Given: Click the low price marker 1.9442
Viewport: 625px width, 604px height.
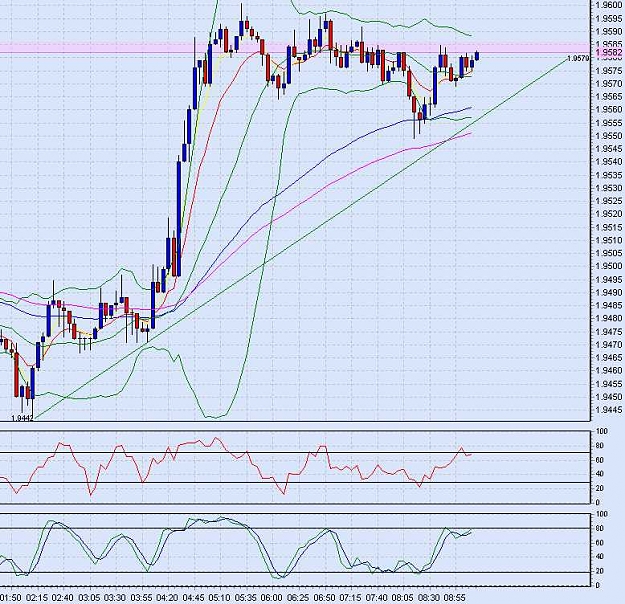Looking at the screenshot, I should click(x=23, y=418).
